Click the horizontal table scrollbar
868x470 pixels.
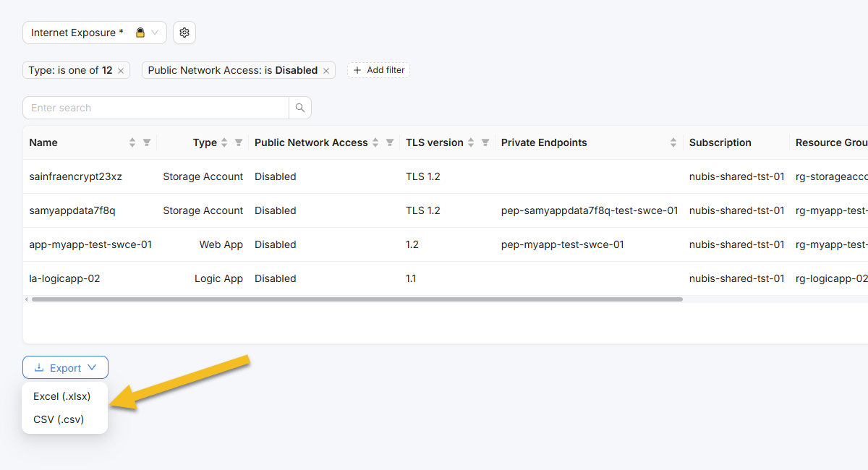tap(357, 299)
